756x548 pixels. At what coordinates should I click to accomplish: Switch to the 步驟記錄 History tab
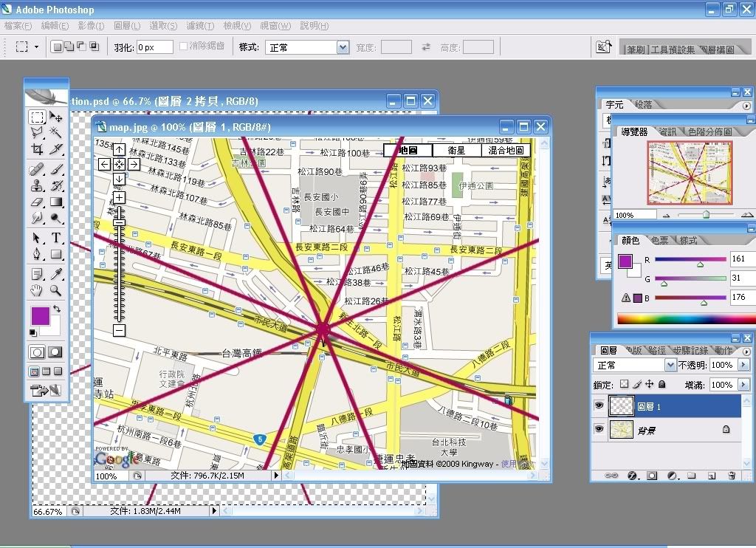click(x=690, y=350)
